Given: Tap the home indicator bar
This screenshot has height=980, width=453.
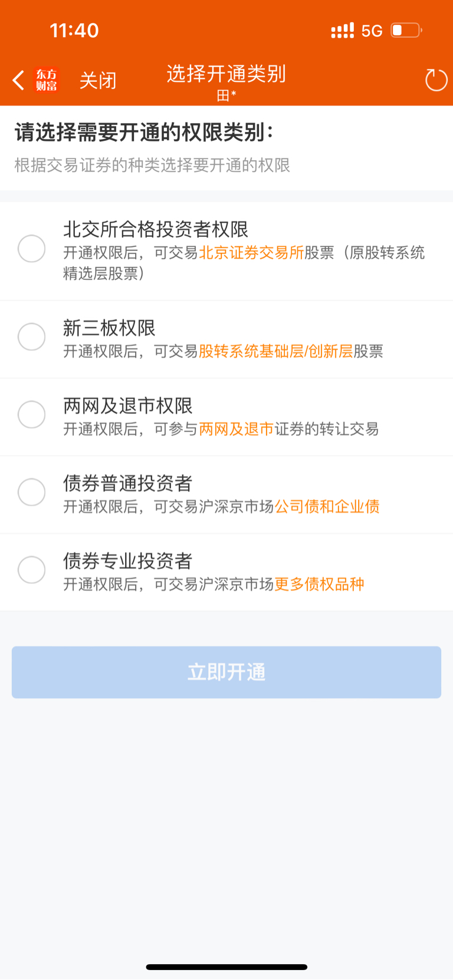Looking at the screenshot, I should coord(226,967).
